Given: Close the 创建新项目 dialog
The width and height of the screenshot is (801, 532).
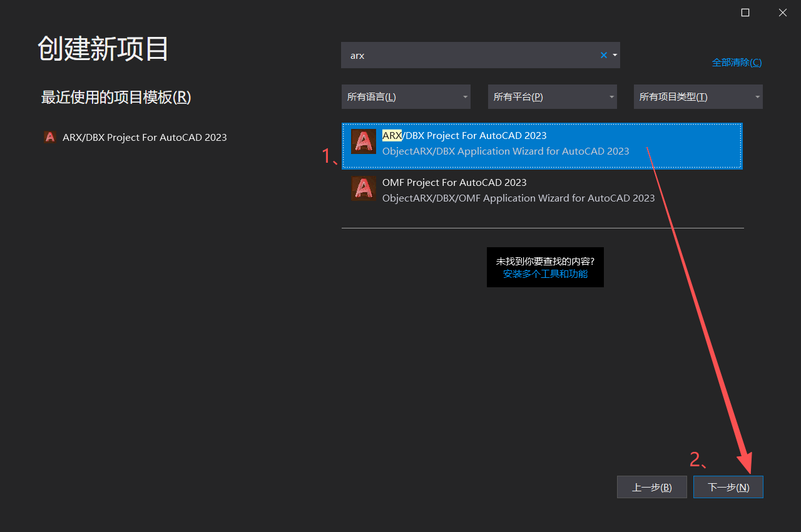Looking at the screenshot, I should click(x=782, y=13).
